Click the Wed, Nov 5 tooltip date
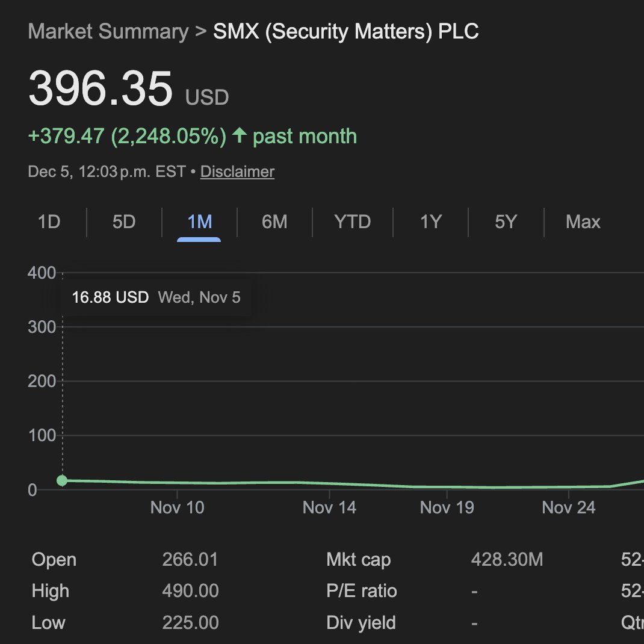 click(x=199, y=297)
